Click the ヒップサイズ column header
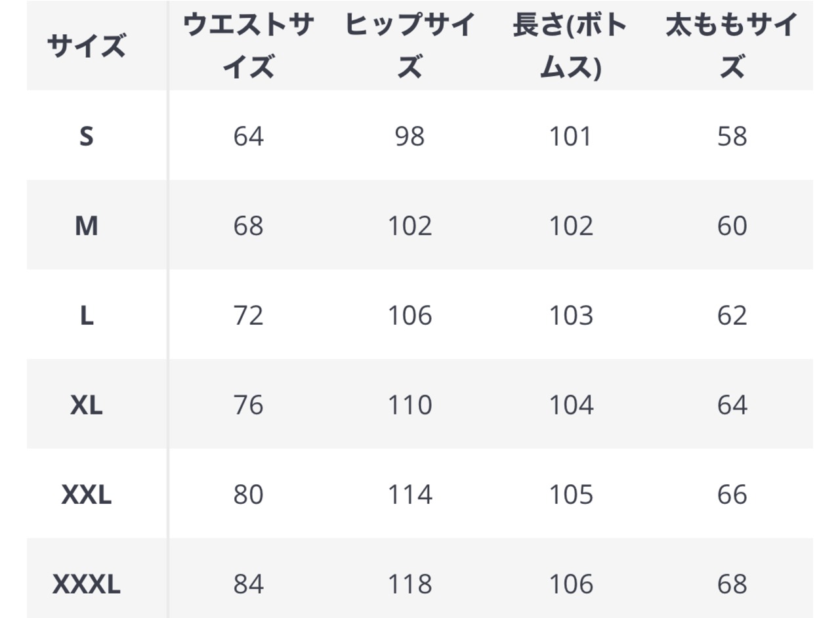Screen dimensions: 840x618 point(409,46)
